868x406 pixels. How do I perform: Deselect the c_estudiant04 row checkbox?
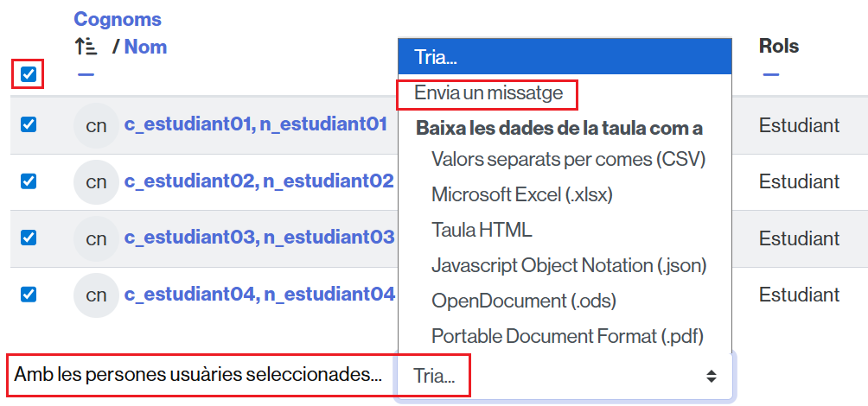click(29, 295)
